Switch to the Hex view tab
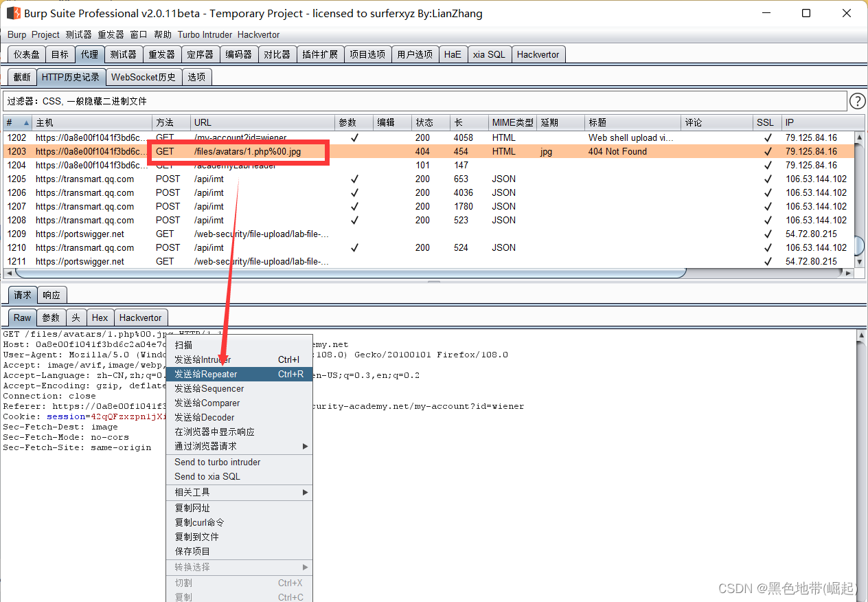This screenshot has height=602, width=868. point(100,317)
